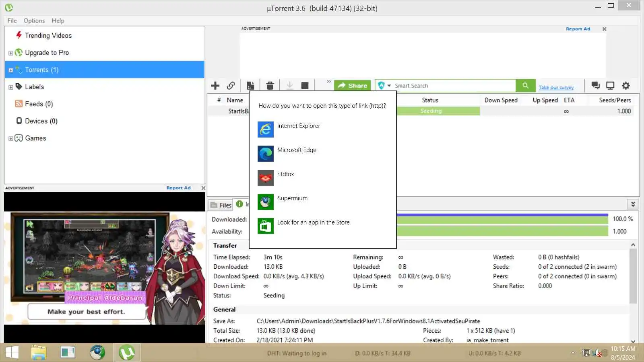Click the green search magnifier button

click(x=525, y=85)
